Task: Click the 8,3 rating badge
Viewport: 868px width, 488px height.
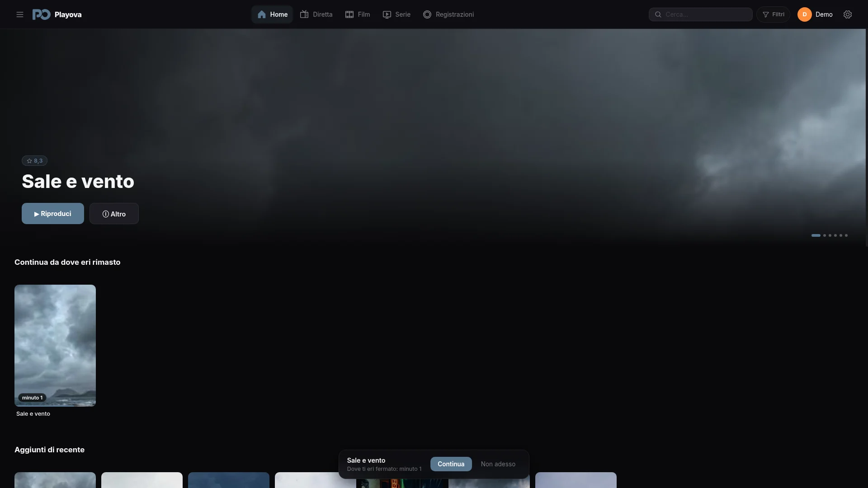Action: click(35, 161)
